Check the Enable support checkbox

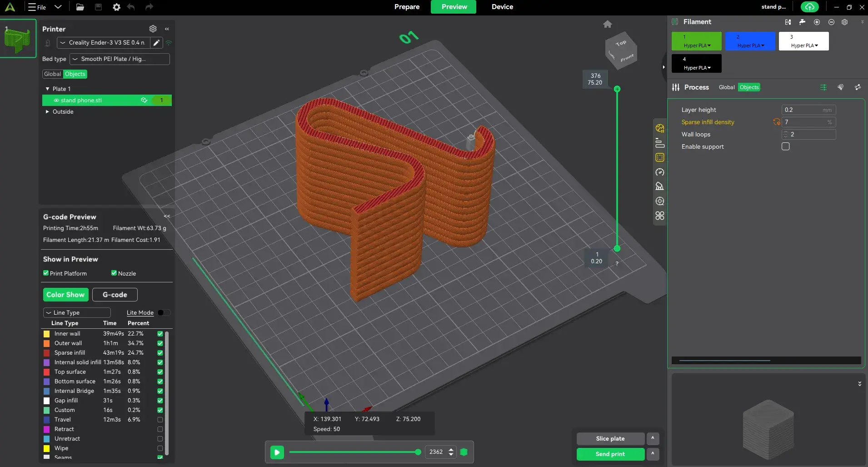[x=785, y=146]
